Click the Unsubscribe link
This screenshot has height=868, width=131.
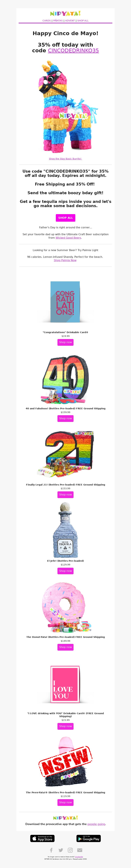click(79, 857)
